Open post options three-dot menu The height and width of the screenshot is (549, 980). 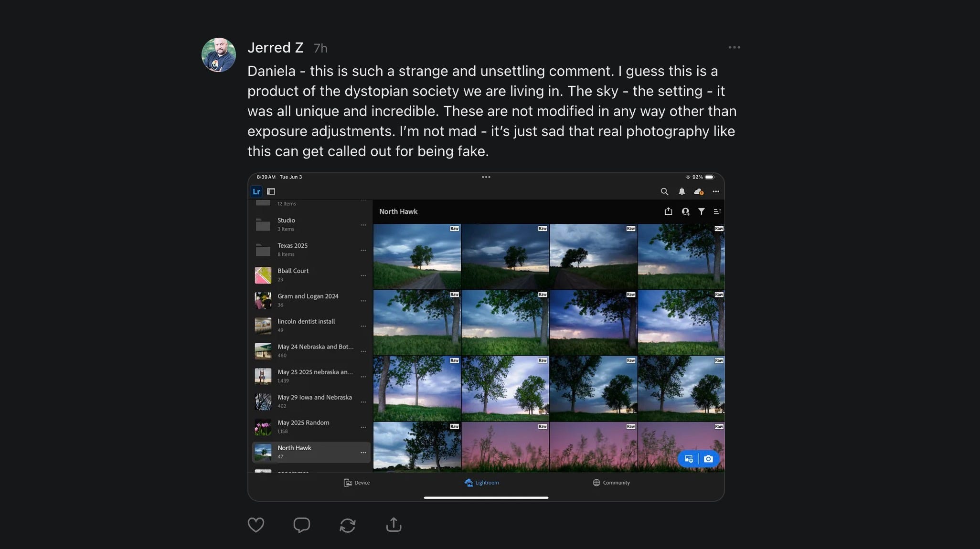pyautogui.click(x=734, y=47)
